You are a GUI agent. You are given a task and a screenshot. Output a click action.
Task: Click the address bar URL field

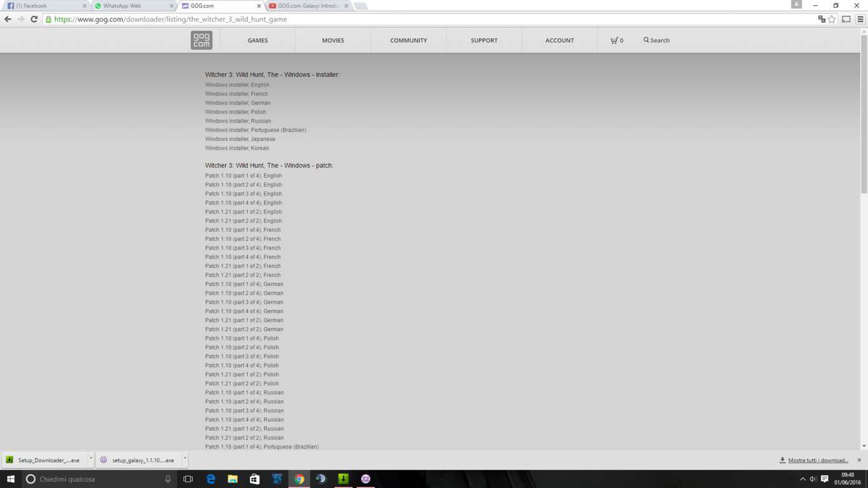(x=429, y=19)
